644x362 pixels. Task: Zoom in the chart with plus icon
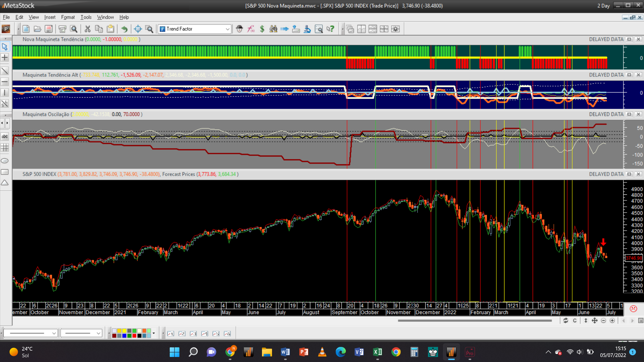coord(612,321)
